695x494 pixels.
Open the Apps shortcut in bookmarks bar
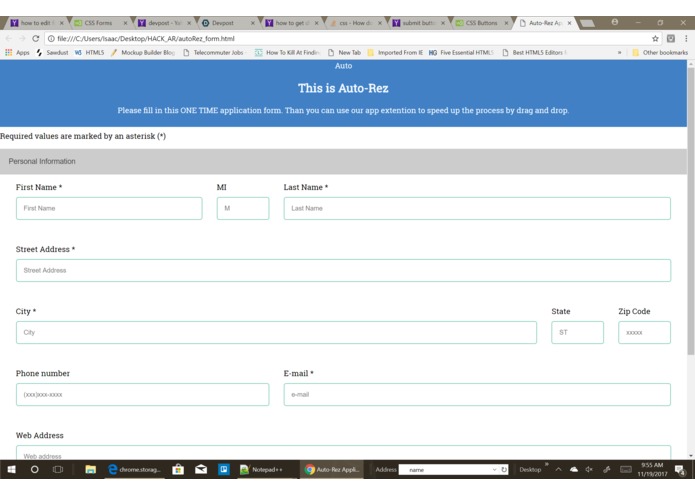[17, 52]
